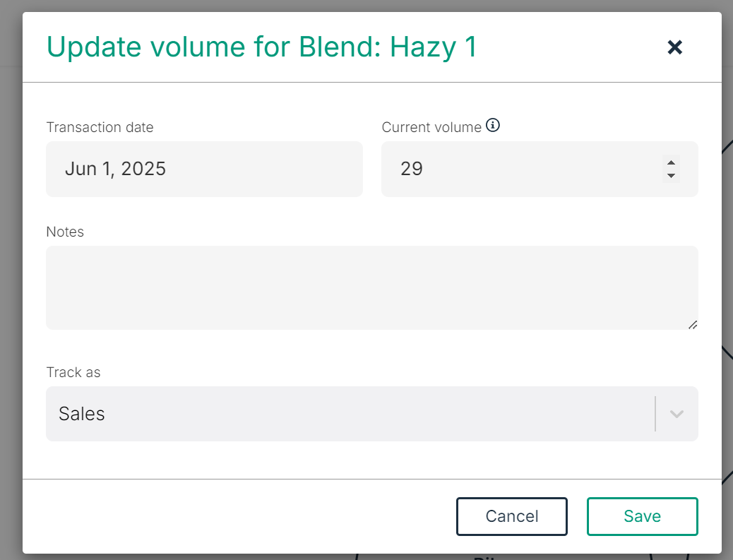This screenshot has height=560, width=733.
Task: Select the Sales value in Track as
Action: click(81, 414)
